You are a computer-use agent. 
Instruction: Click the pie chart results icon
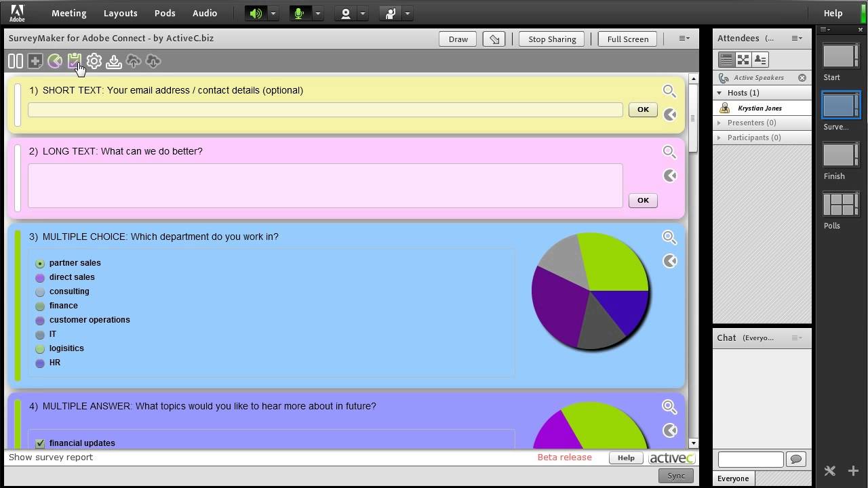click(55, 62)
